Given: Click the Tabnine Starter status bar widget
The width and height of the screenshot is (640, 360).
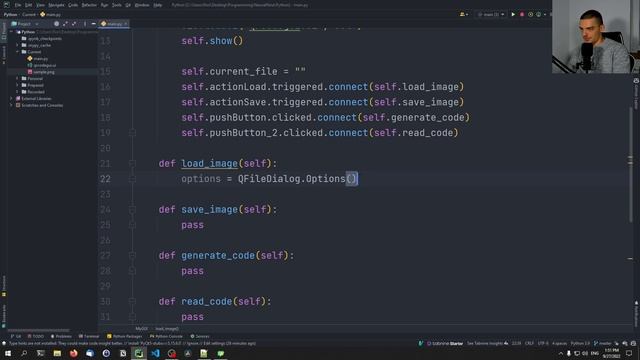Looking at the screenshot, I should point(445,344).
